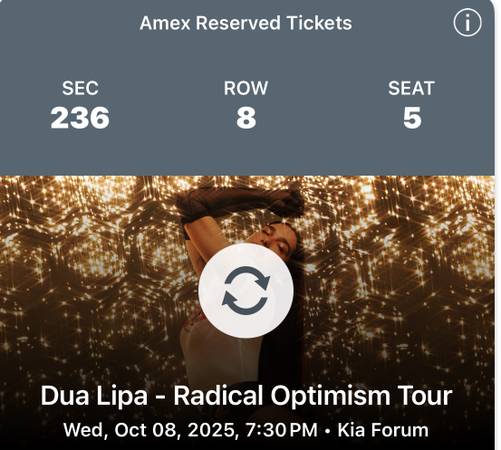Click the Amex Reserved Tickets header
The height and width of the screenshot is (450, 501).
pyautogui.click(x=246, y=23)
